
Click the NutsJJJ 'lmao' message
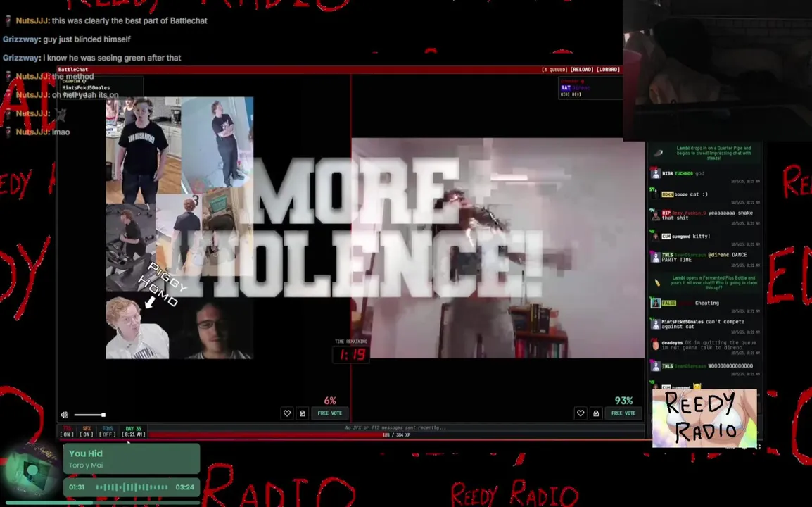61,132
